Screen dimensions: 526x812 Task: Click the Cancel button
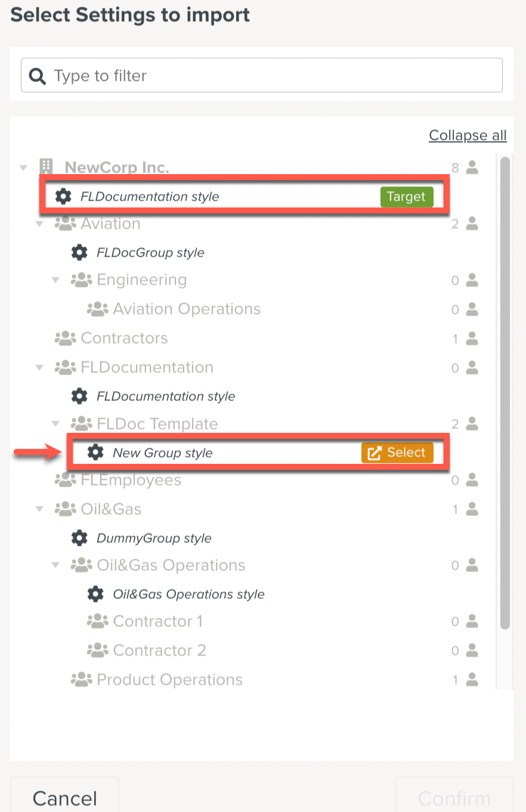(64, 798)
